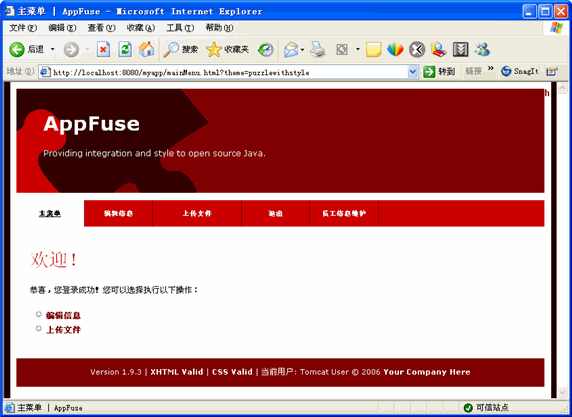Viewport: 572px width, 417px height.
Task: Click the Mail envelope icon
Action: point(291,50)
